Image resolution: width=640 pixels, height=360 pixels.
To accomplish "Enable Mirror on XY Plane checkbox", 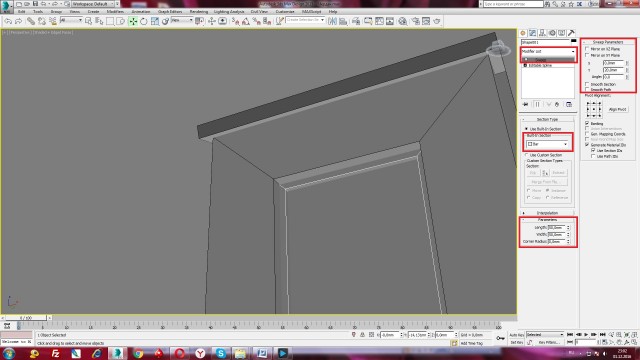I will click(587, 55).
